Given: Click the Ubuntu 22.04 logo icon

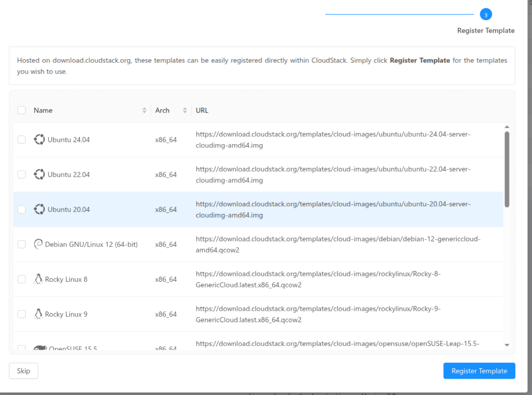Looking at the screenshot, I should (x=39, y=174).
